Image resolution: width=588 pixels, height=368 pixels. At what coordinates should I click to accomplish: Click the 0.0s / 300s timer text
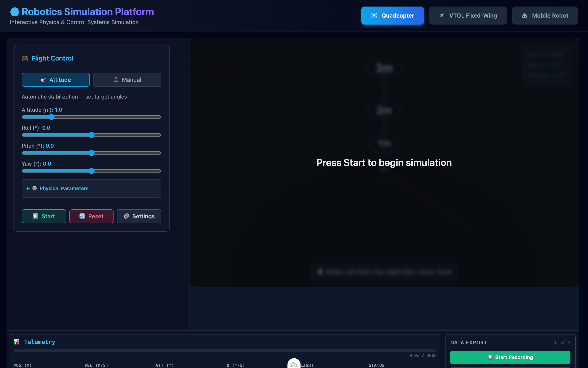pyautogui.click(x=423, y=356)
